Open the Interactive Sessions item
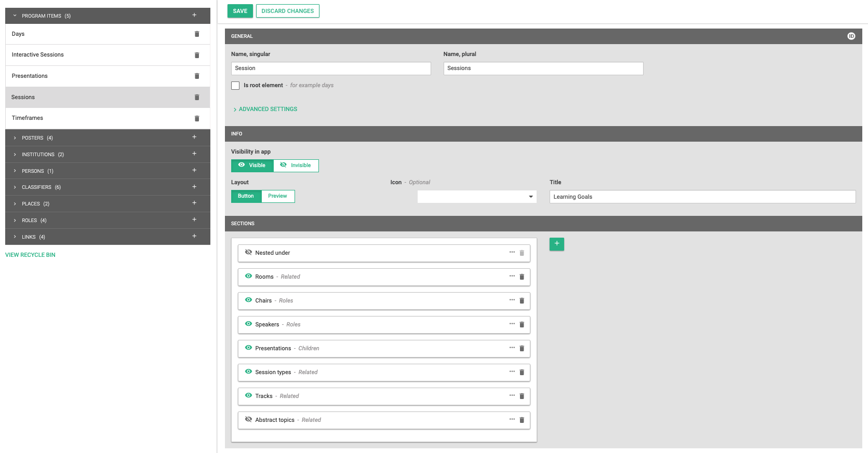868x453 pixels. point(108,55)
